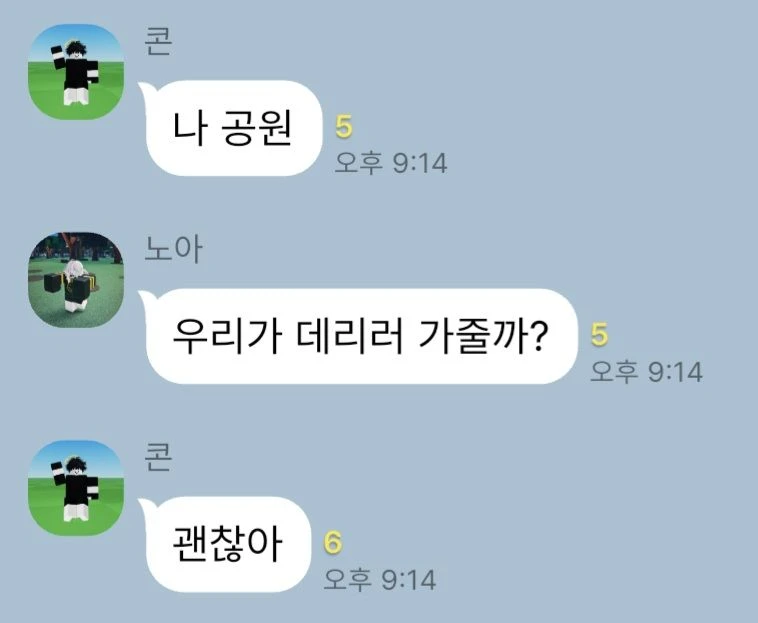Image resolution: width=758 pixels, height=623 pixels.
Task: Tap the '괜찮아' message bubble
Action: click(227, 544)
